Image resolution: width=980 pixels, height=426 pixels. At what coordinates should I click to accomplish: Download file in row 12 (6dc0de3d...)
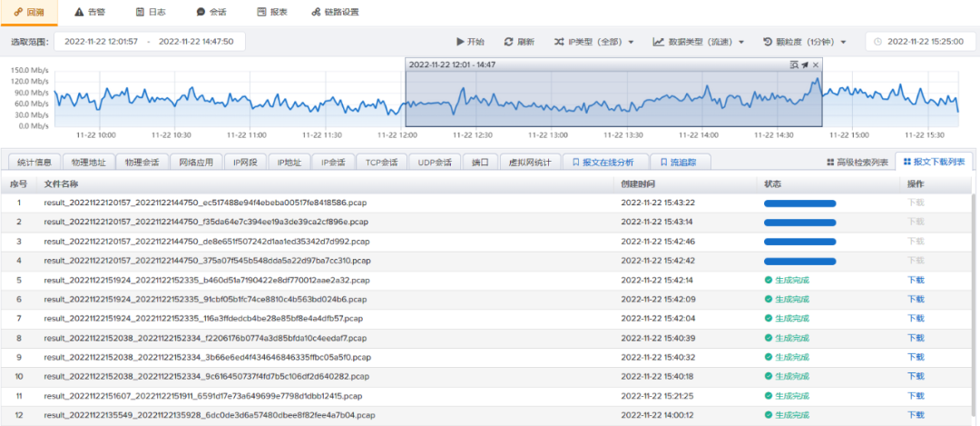point(916,415)
